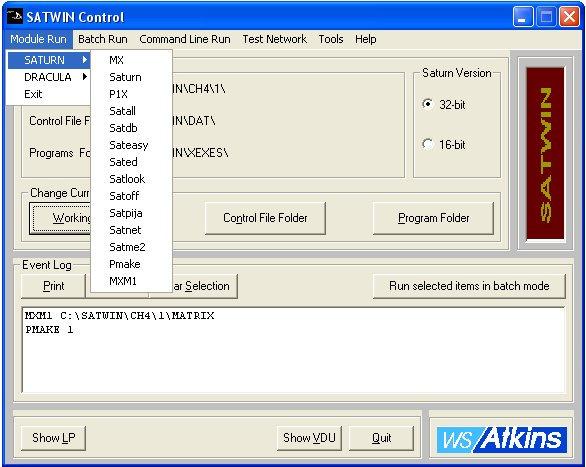586x467 pixels.
Task: Pick Satpija in the submenu
Action: 131,213
